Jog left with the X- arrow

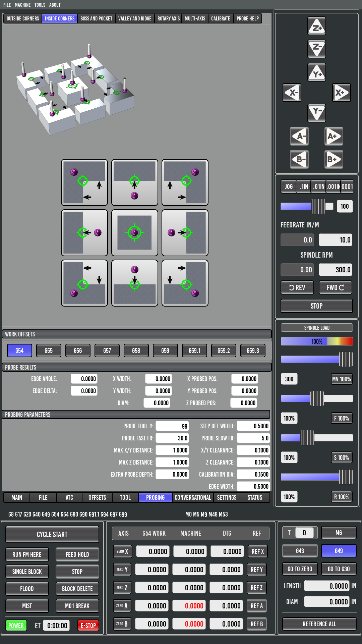(x=292, y=93)
